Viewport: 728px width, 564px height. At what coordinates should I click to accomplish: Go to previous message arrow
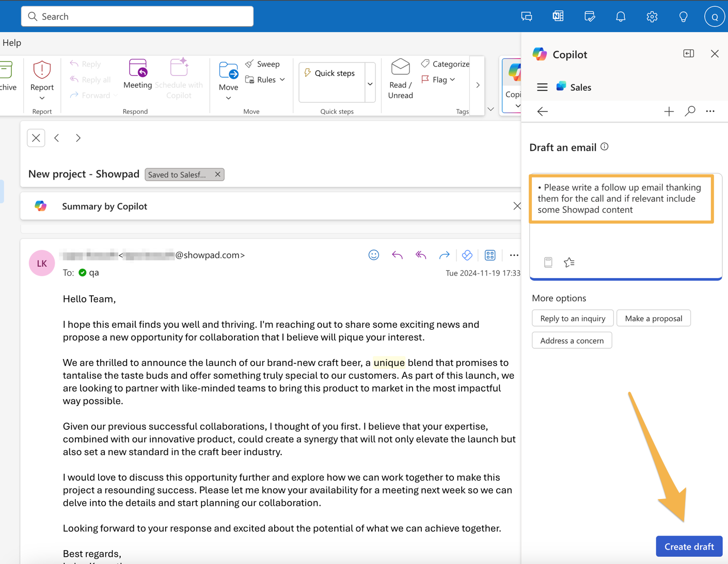point(57,138)
